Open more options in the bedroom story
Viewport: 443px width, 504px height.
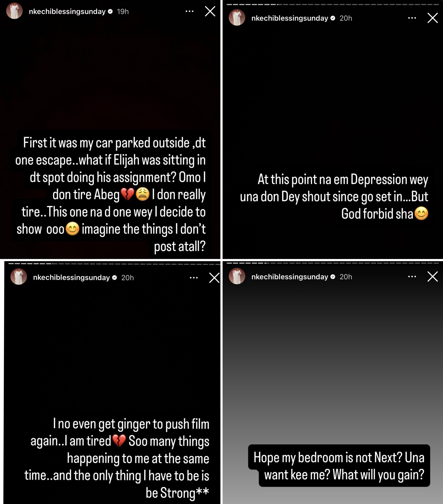[x=412, y=277]
